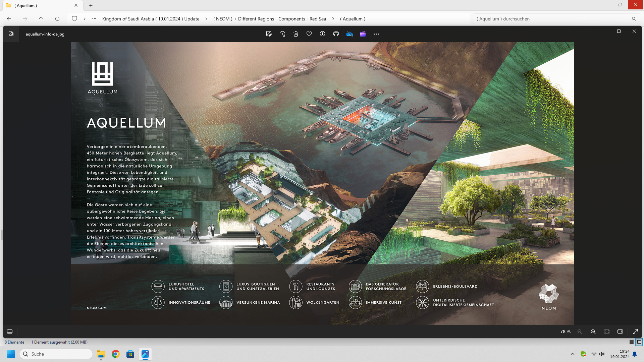
Task: Zoom out with the minus magnifier icon
Action: point(580,331)
